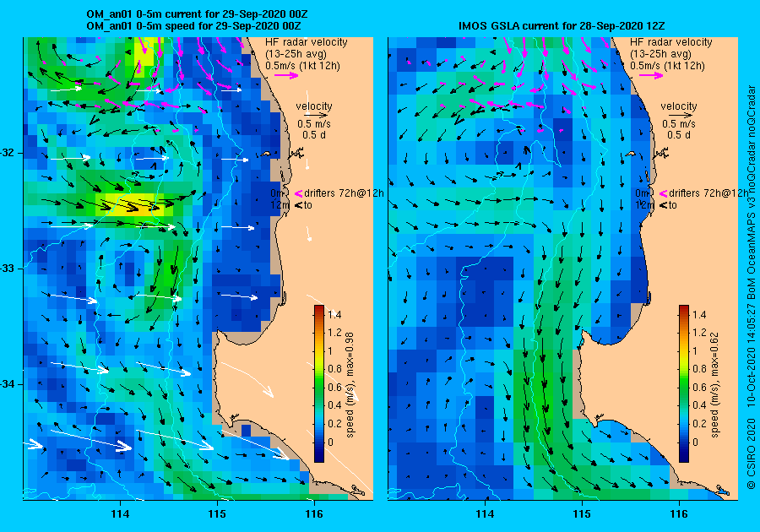Image resolution: width=760 pixels, height=532 pixels.
Task: Click the 'velocity' legend label in GSLA panel
Action: [679, 106]
